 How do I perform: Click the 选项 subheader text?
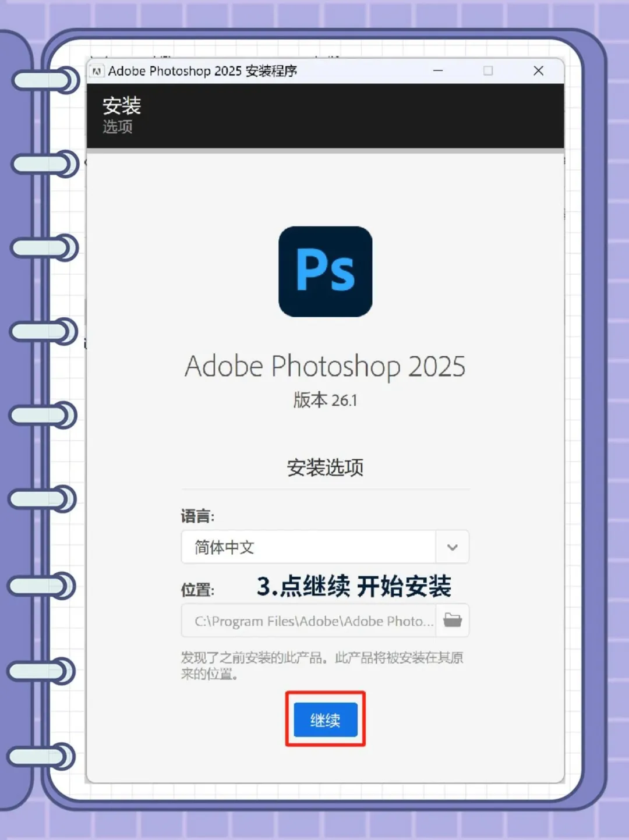(x=118, y=126)
